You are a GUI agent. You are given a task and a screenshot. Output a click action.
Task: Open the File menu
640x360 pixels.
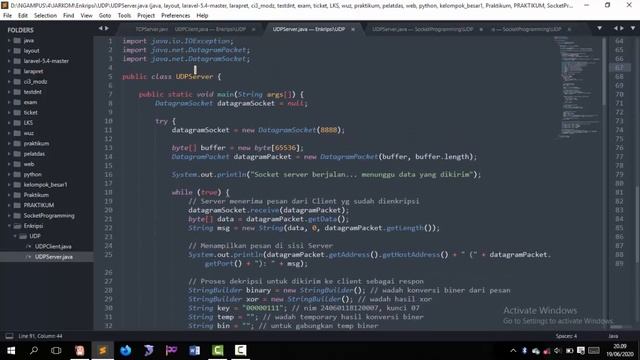[7, 16]
